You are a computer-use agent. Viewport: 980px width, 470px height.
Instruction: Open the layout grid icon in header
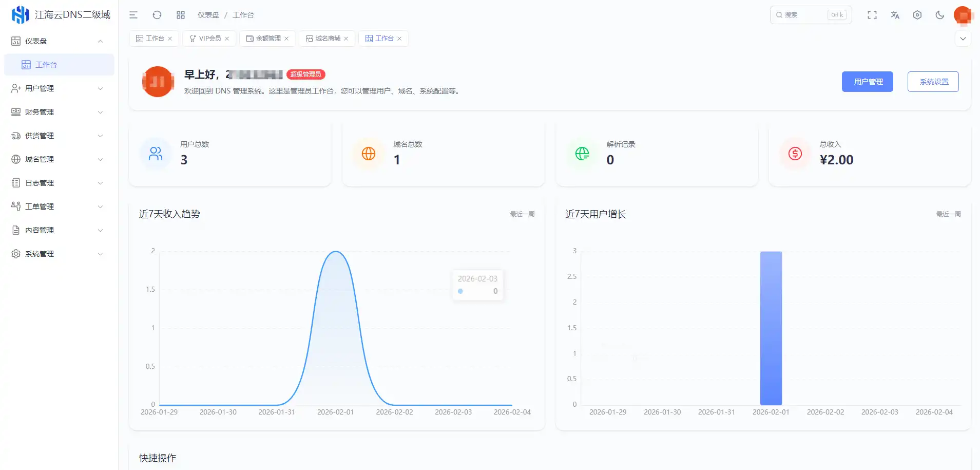pyautogui.click(x=181, y=15)
